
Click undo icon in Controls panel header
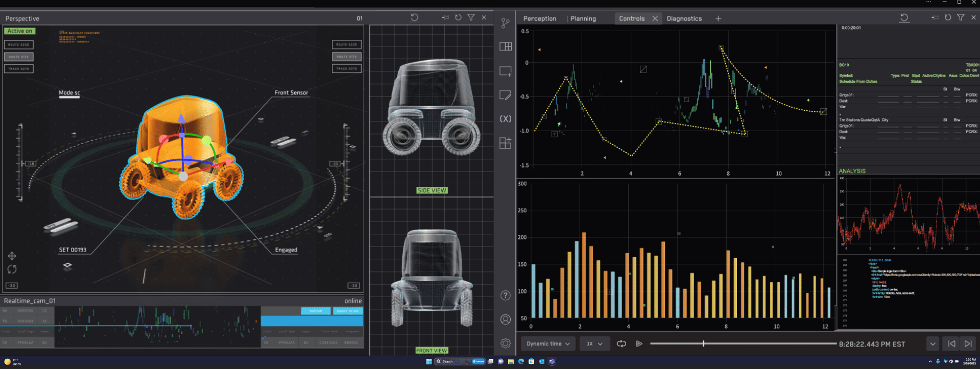[x=904, y=17]
